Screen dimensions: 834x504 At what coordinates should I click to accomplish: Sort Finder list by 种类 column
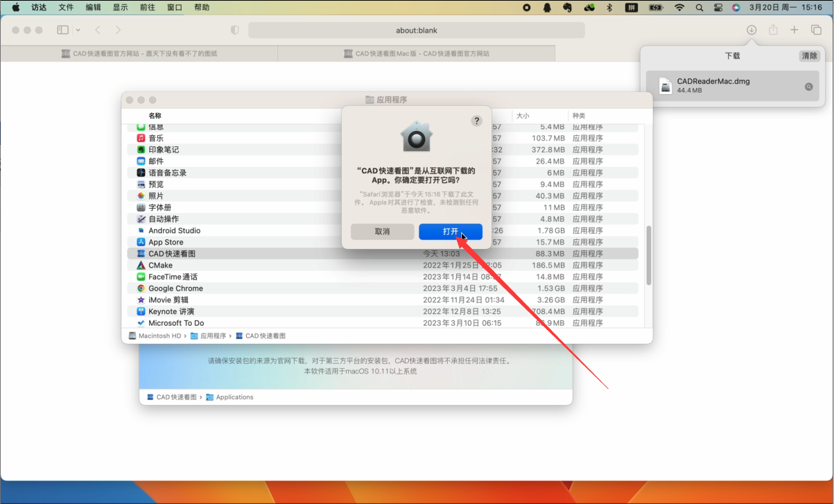578,116
